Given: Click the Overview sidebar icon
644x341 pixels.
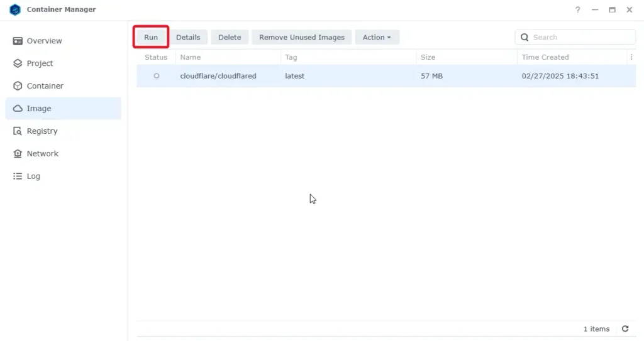Looking at the screenshot, I should coord(18,41).
